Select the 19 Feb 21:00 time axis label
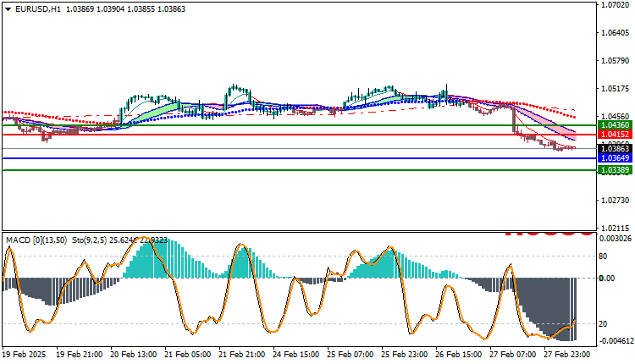Screen dimensions: 635x364 (80, 355)
